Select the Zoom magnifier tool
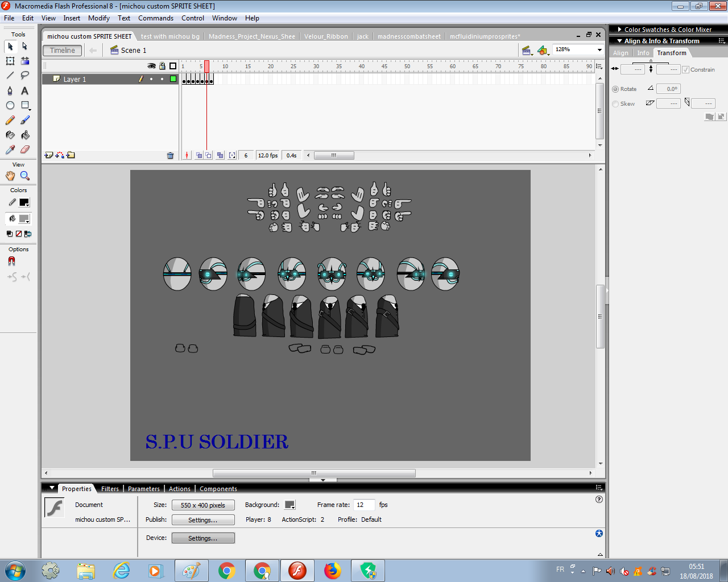Screen dimensions: 728x582 [25, 176]
